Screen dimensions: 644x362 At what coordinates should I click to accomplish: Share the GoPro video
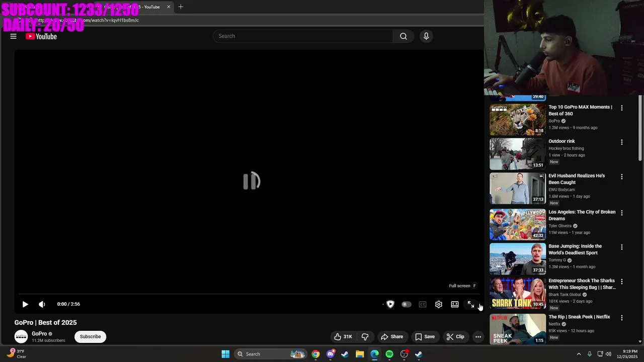[x=392, y=337]
